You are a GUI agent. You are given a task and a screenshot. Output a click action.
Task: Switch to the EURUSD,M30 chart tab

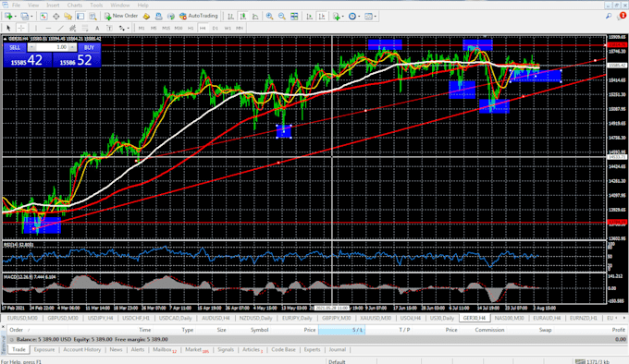(x=22, y=318)
